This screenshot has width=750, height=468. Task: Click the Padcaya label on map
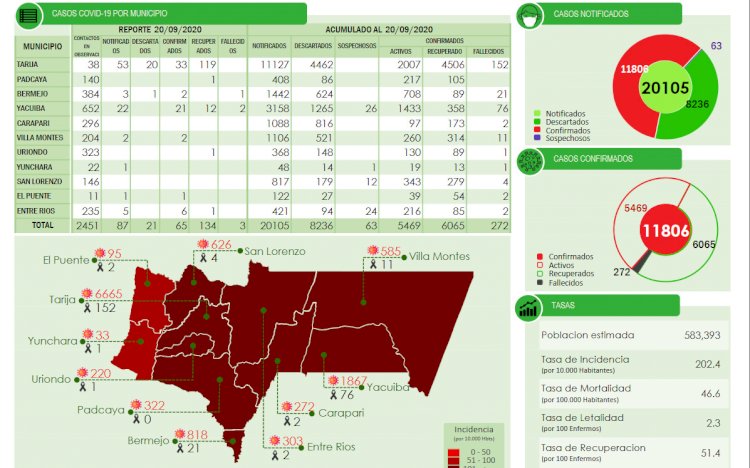tap(101, 410)
